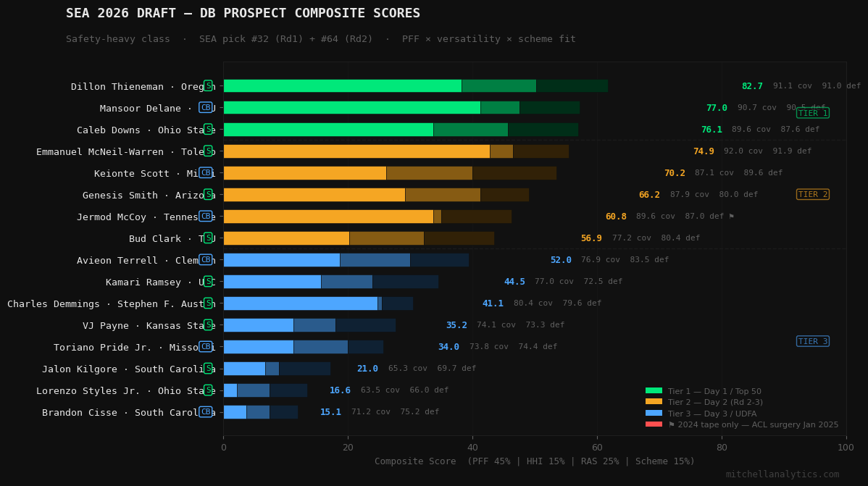Click the green Tier 1 legend swatch
The width and height of the screenshot is (868, 486).
tap(654, 391)
